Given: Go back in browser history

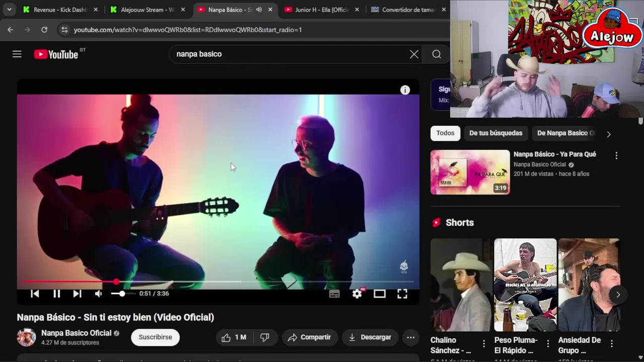Looking at the screenshot, I should [11, 30].
